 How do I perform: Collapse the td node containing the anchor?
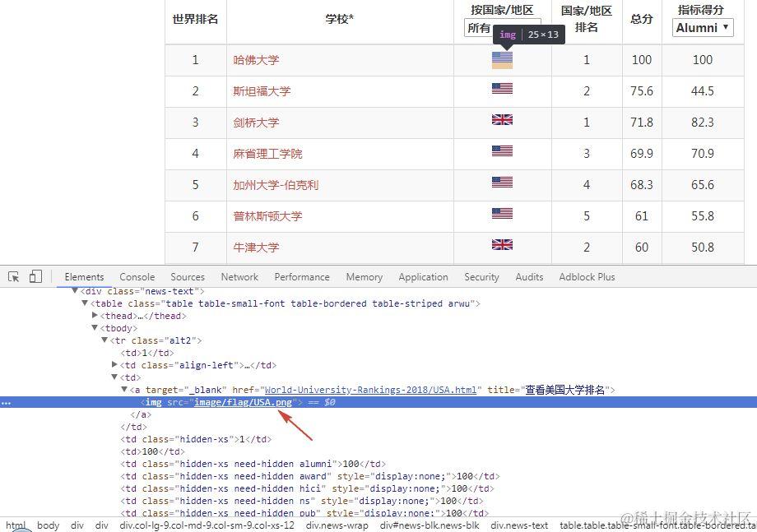pyautogui.click(x=114, y=377)
